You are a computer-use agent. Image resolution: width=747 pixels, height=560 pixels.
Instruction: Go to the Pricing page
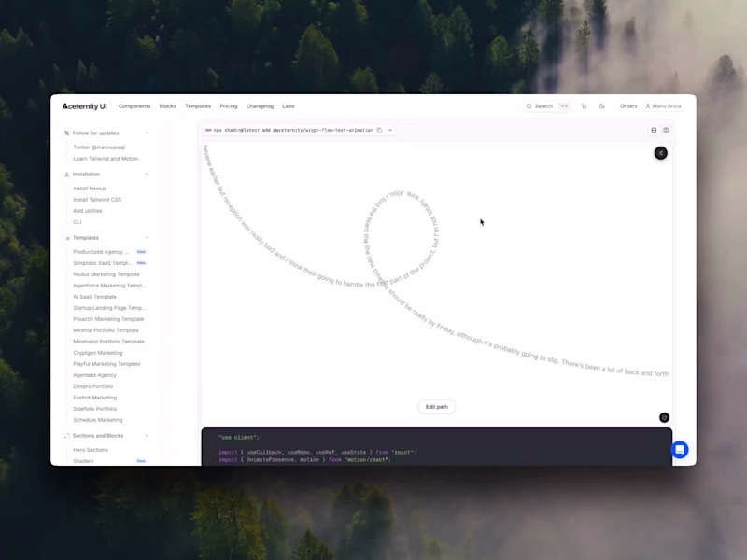[229, 106]
